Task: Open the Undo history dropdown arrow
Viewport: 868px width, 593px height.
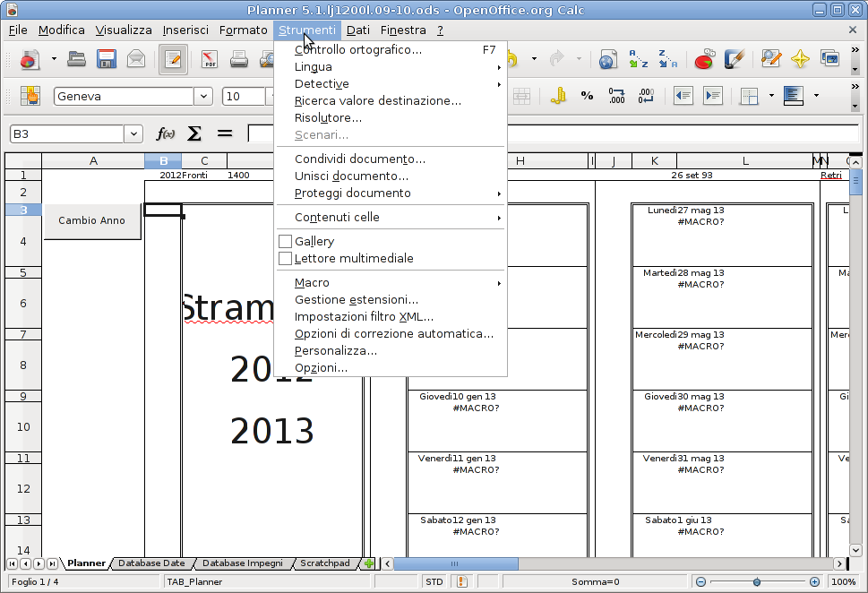Action: pos(534,59)
